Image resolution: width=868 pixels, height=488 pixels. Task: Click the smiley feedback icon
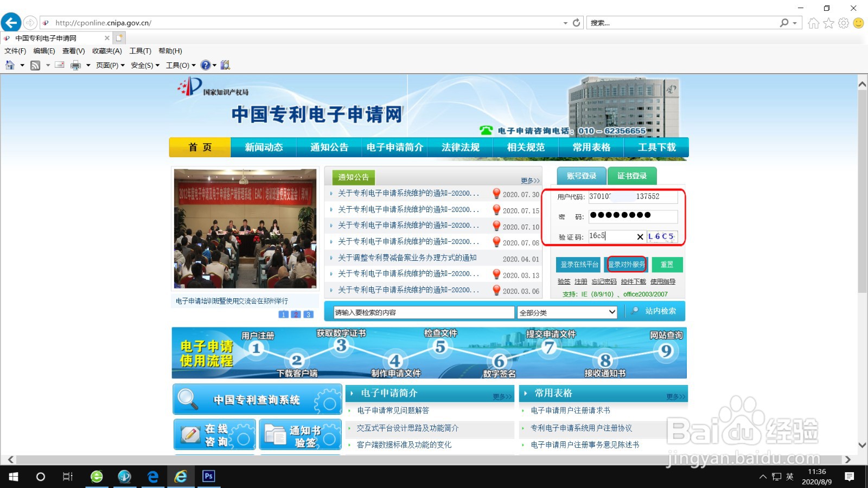(x=858, y=23)
